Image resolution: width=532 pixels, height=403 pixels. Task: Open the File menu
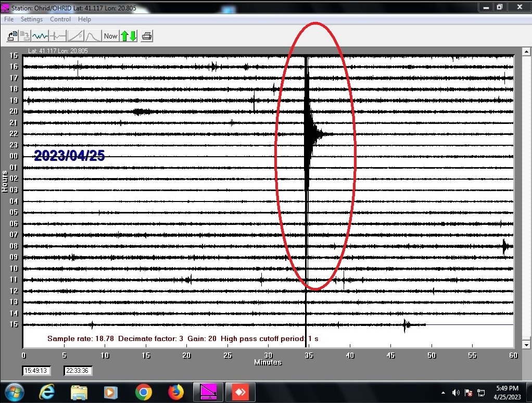tap(9, 19)
